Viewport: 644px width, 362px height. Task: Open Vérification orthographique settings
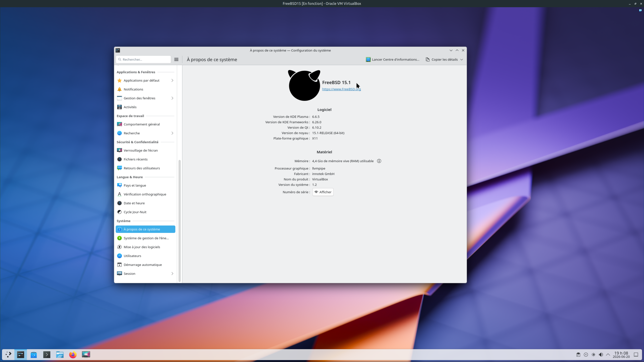145,194
